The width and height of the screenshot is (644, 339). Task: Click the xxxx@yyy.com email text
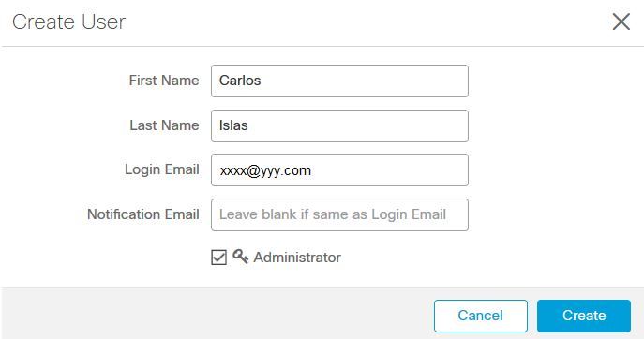point(265,170)
